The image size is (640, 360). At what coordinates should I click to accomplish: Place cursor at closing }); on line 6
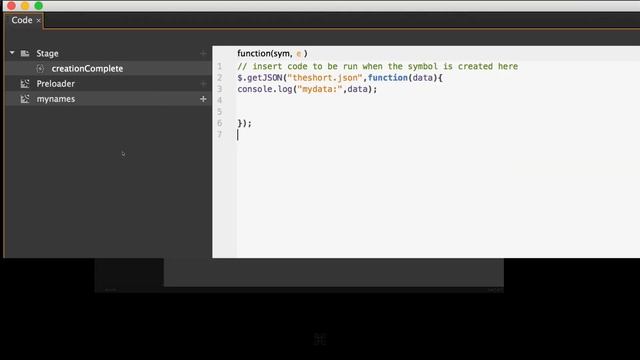click(244, 123)
